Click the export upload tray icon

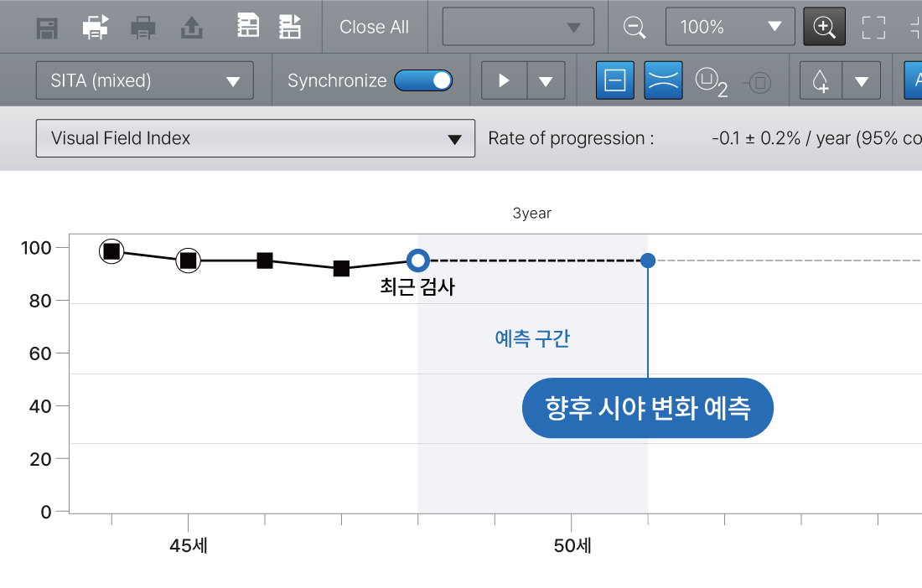[192, 27]
